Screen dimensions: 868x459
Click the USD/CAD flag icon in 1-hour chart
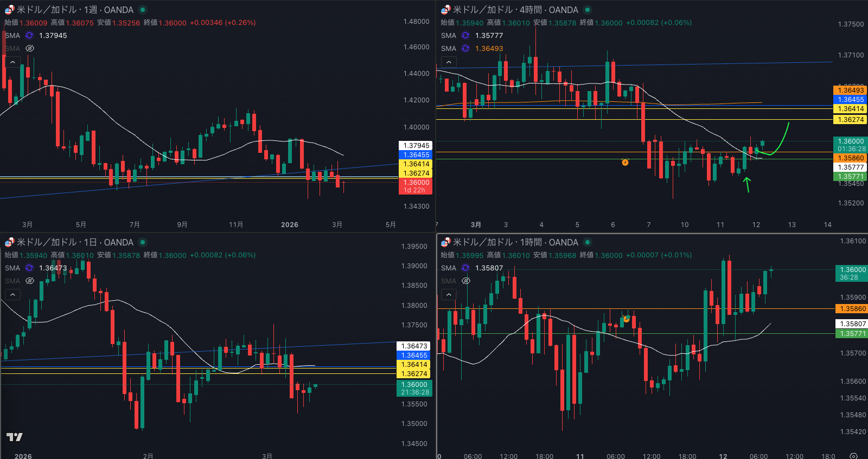pos(445,242)
